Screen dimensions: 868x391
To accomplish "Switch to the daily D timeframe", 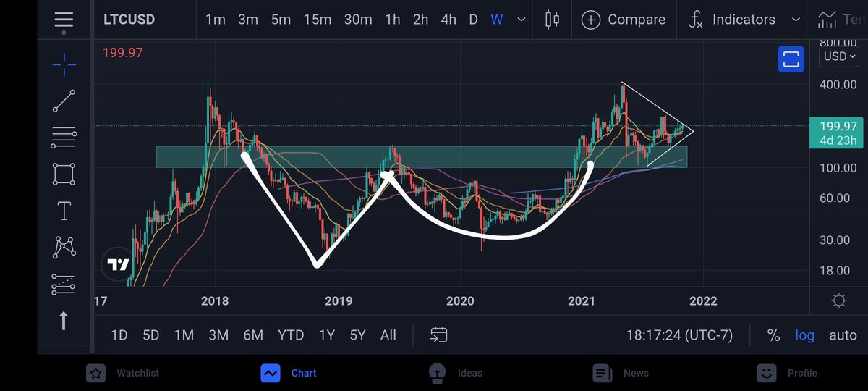I will click(473, 20).
